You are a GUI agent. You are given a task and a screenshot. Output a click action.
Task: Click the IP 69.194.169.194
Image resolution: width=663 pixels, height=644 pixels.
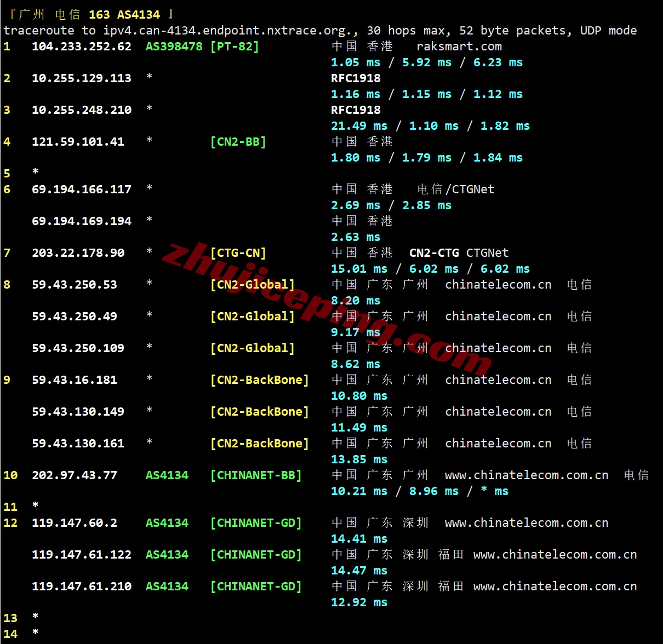(x=82, y=221)
